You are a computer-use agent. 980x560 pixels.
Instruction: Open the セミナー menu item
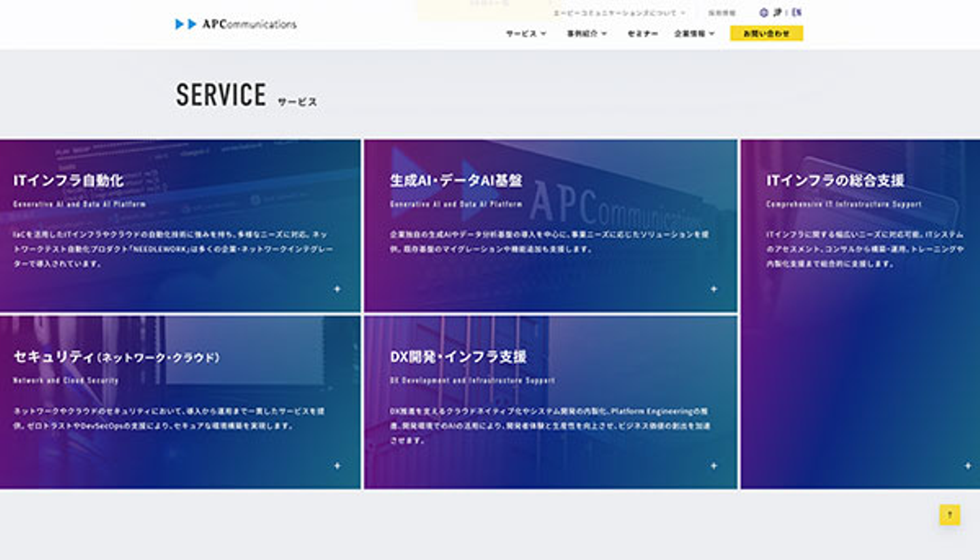[x=642, y=33]
